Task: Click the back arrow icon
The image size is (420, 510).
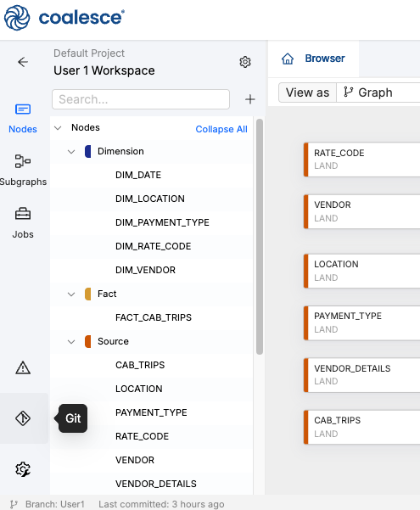Action: 23,62
